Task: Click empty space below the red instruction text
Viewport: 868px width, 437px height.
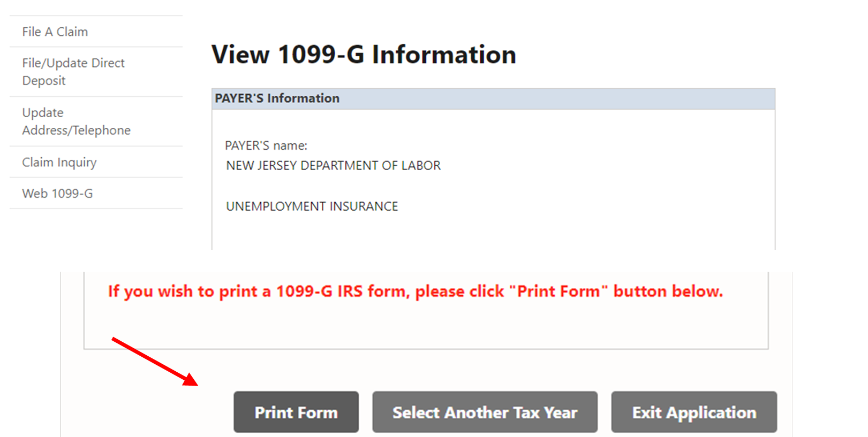Action: 426,326
